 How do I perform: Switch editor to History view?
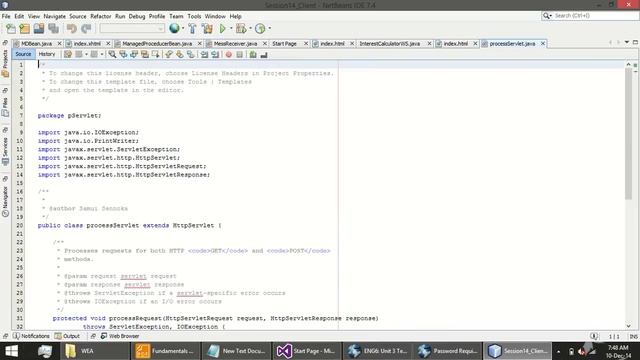tap(47, 54)
